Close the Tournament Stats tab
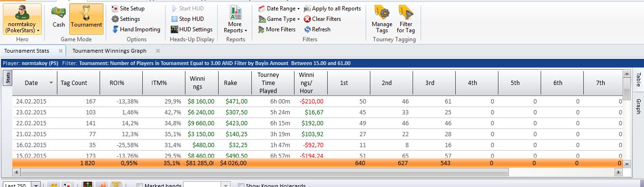This screenshot has height=187, width=644. pos(61,51)
